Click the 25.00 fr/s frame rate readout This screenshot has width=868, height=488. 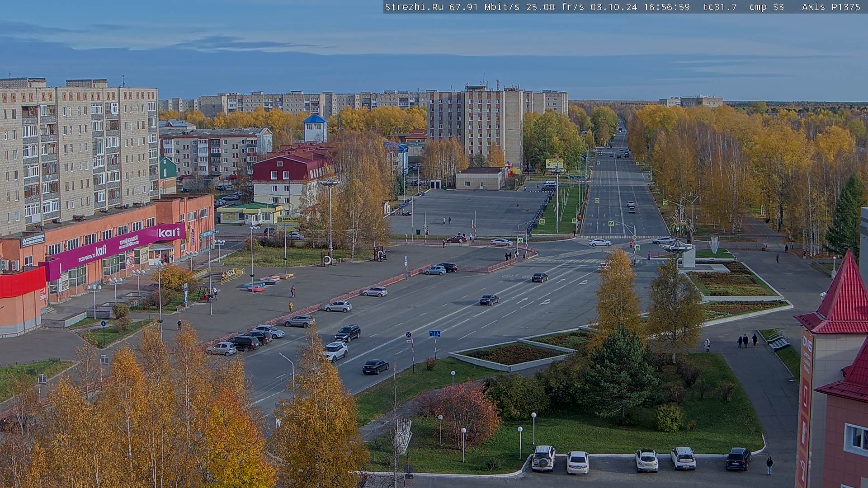[x=556, y=7]
